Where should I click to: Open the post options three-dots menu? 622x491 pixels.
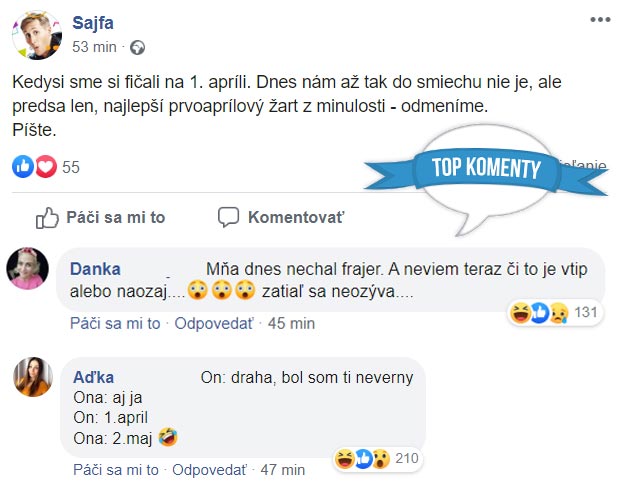599,20
